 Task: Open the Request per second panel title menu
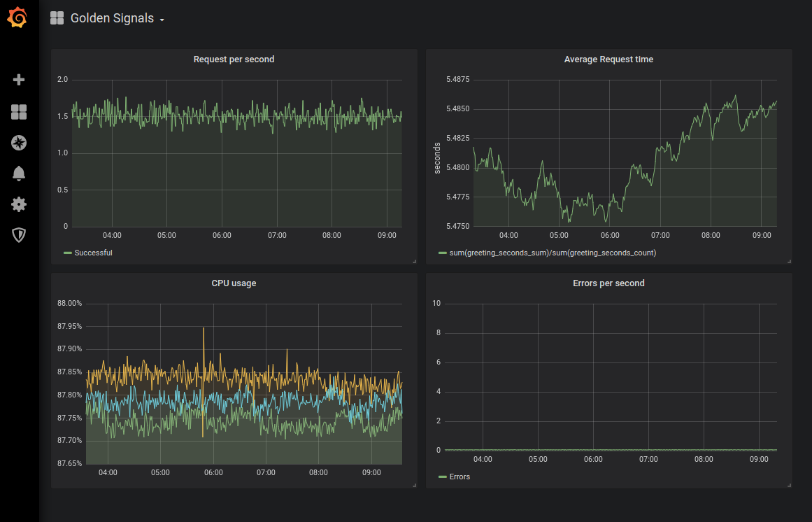234,59
